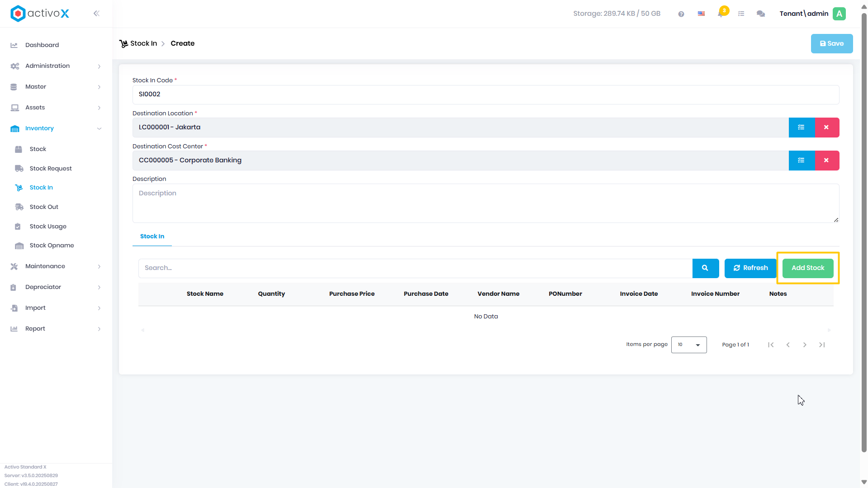Go back to Stock In breadcrumb
The height and width of the screenshot is (488, 868).
(x=143, y=43)
